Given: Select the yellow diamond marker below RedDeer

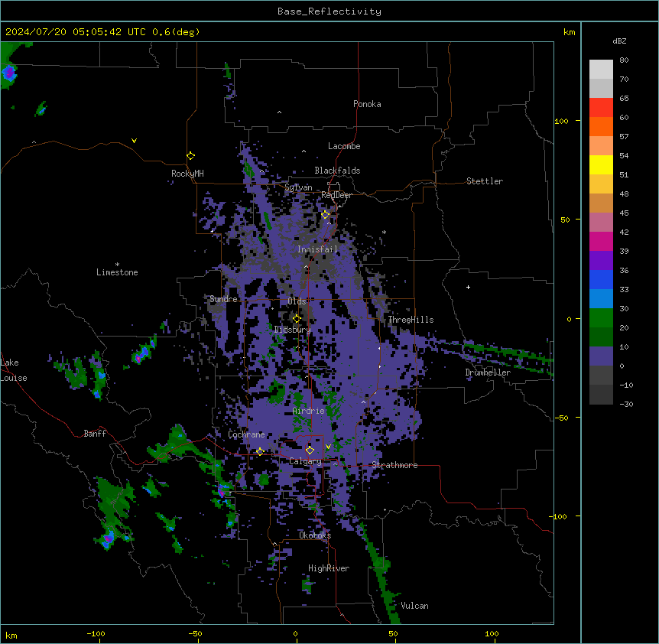Looking at the screenshot, I should (x=326, y=215).
